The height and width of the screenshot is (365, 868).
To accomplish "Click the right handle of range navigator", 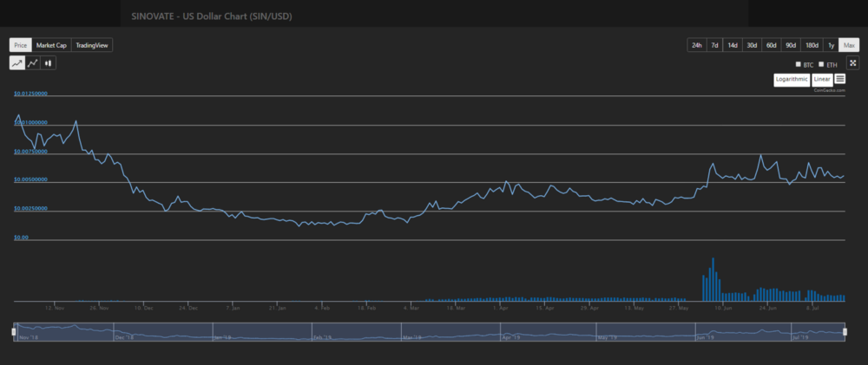I will (x=845, y=332).
